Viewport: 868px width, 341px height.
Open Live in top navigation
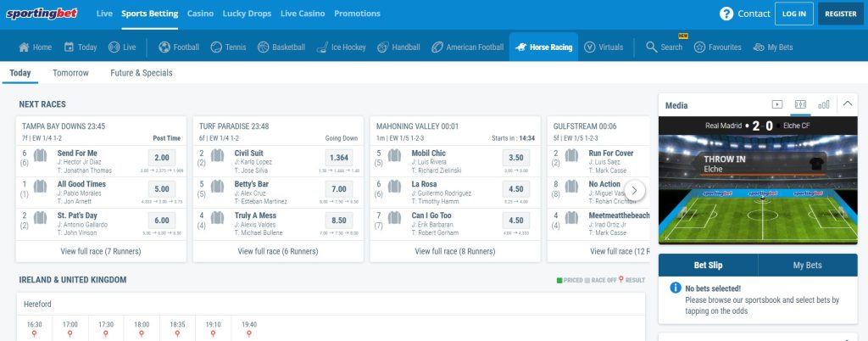click(x=104, y=14)
